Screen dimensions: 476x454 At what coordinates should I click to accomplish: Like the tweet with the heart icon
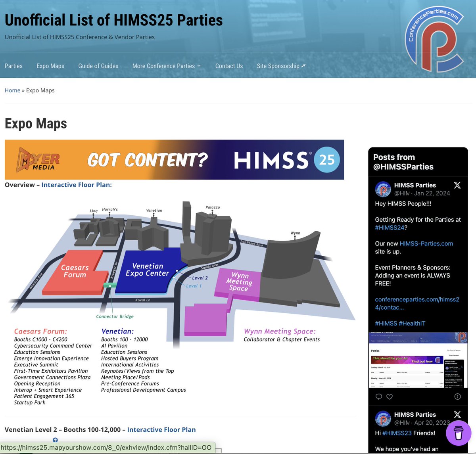390,397
